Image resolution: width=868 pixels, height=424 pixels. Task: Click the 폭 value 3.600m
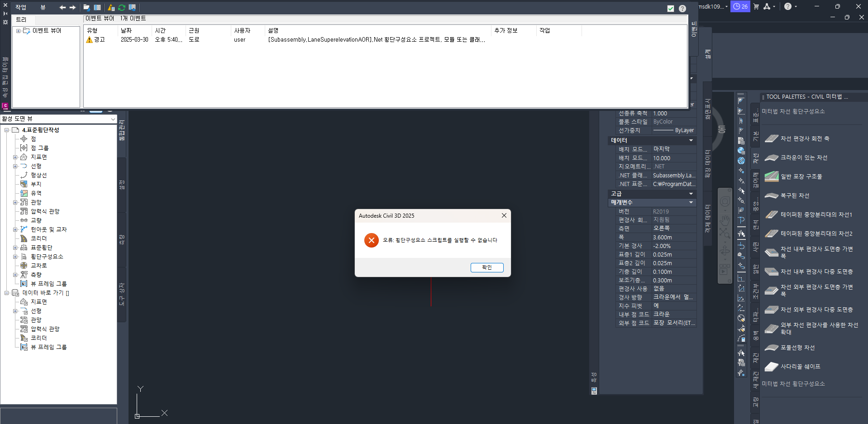[673, 238]
